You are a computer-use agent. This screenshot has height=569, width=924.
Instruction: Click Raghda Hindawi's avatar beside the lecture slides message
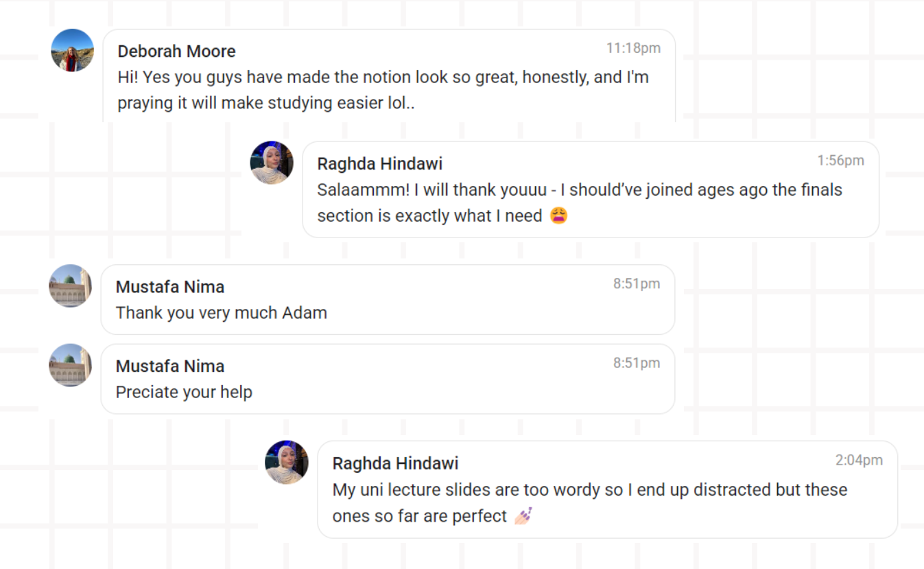click(287, 462)
